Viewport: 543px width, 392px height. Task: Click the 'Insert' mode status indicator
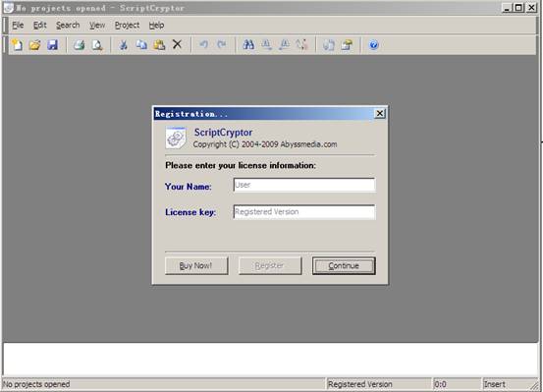(x=495, y=384)
